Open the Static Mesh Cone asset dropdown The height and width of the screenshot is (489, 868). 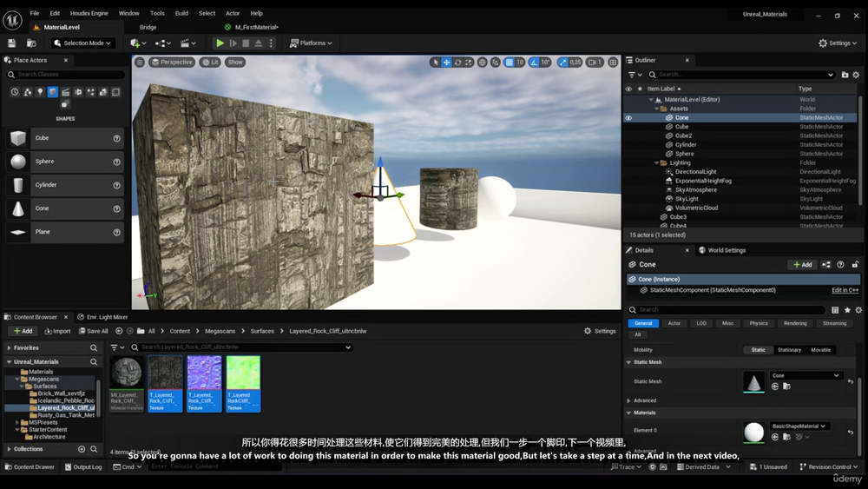[x=806, y=375]
